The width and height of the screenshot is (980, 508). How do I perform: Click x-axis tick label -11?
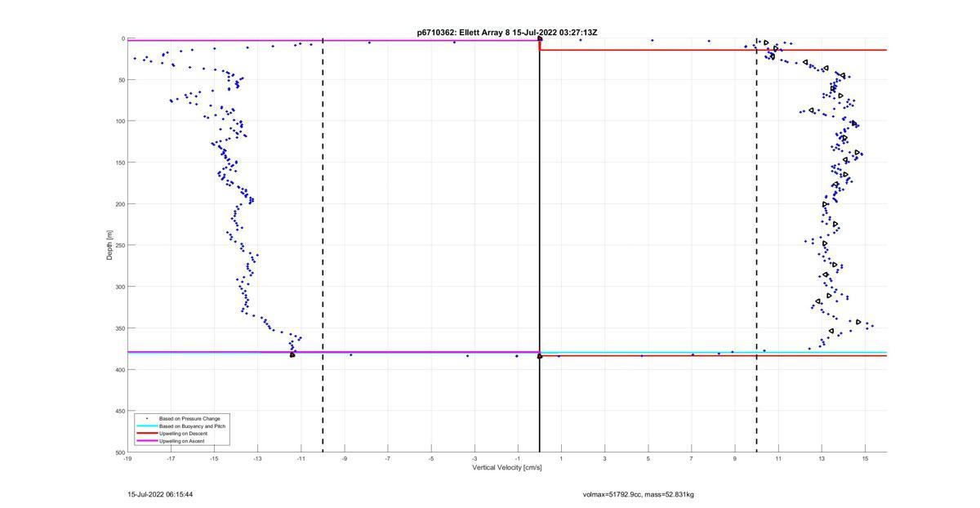pos(301,458)
